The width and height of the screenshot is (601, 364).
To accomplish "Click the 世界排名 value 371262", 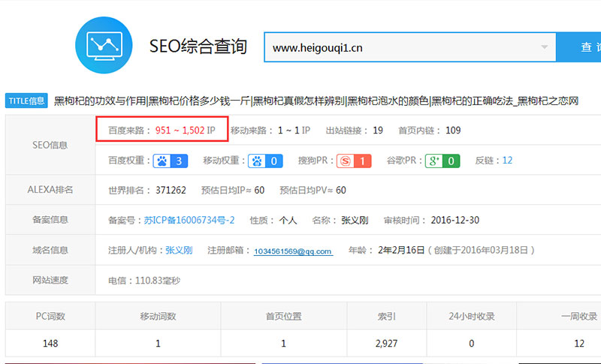I will pos(171,190).
